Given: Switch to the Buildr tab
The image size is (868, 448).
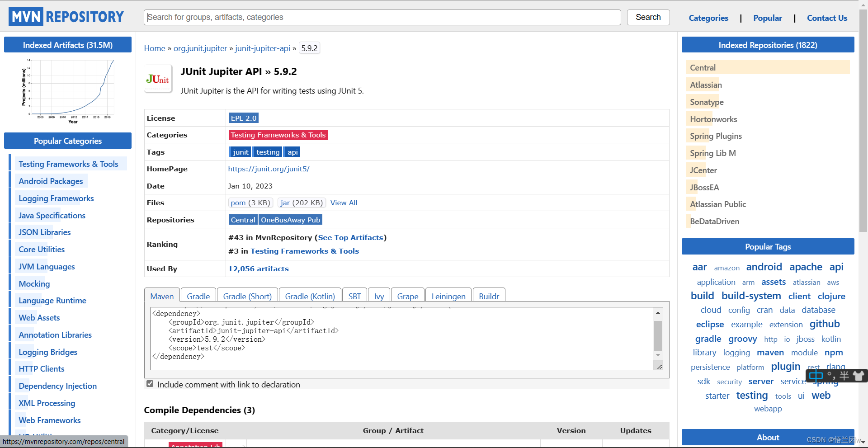Looking at the screenshot, I should [489, 296].
